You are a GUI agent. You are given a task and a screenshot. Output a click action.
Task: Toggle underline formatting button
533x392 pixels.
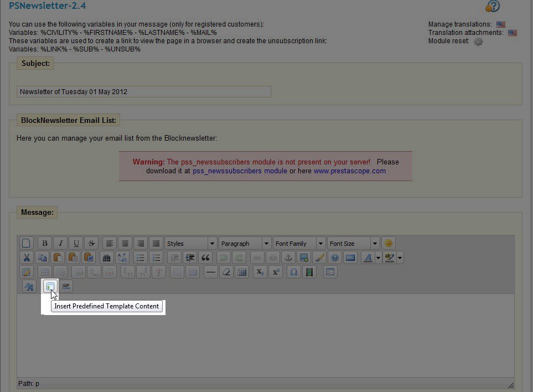[76, 243]
